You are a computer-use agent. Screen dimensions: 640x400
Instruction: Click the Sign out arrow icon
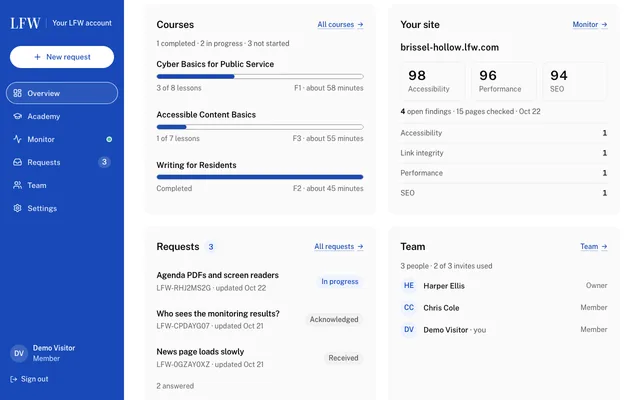(13, 379)
